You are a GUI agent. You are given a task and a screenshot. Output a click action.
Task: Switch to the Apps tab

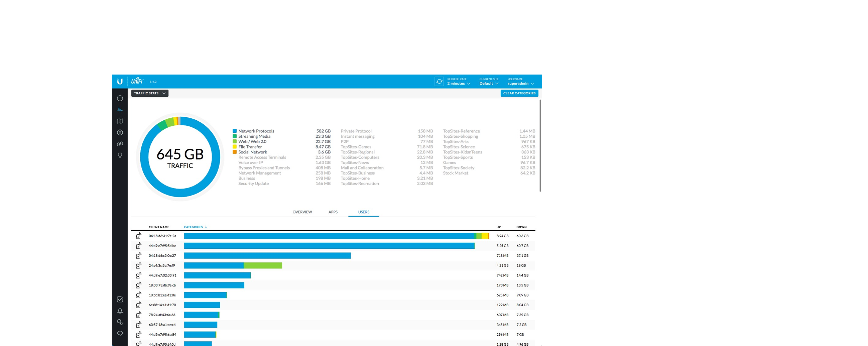333,212
